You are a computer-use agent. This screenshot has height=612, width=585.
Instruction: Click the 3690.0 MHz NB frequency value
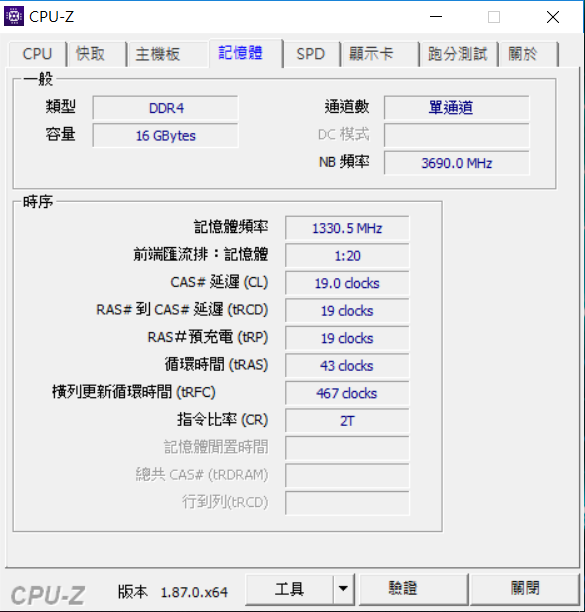tap(457, 163)
